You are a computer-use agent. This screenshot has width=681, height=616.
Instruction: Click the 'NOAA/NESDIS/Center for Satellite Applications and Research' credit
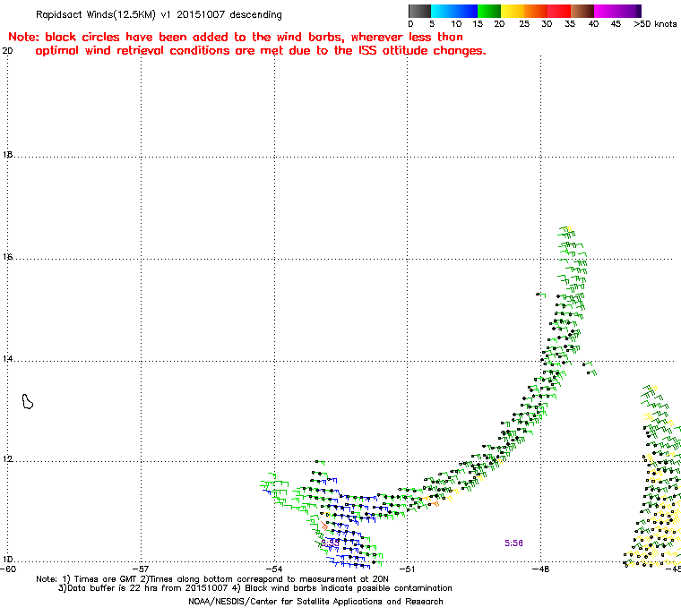point(315,602)
